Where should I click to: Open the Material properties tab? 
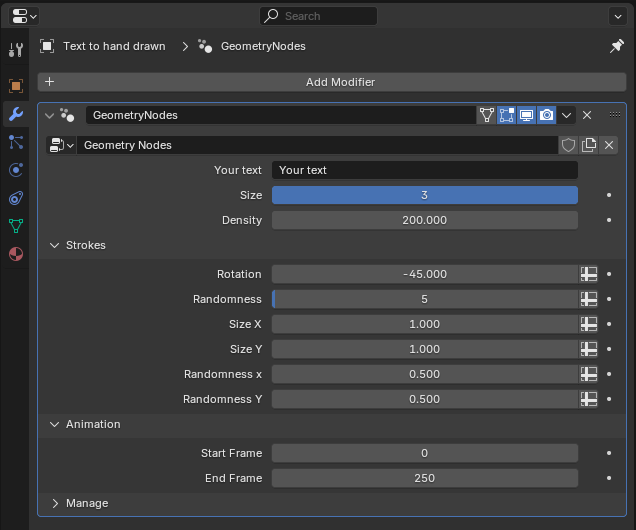16,254
